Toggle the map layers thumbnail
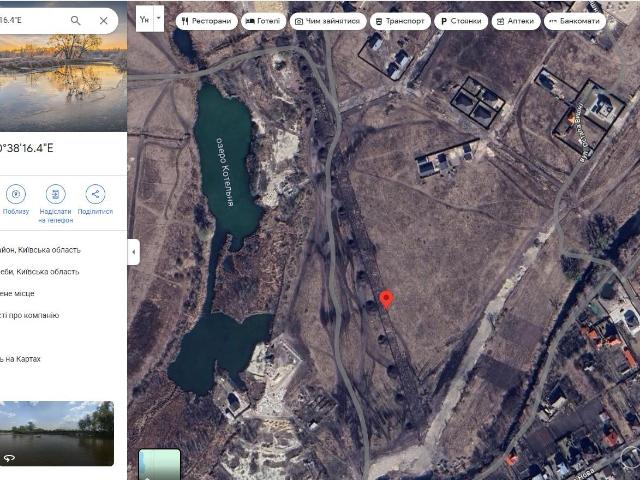 [x=159, y=464]
